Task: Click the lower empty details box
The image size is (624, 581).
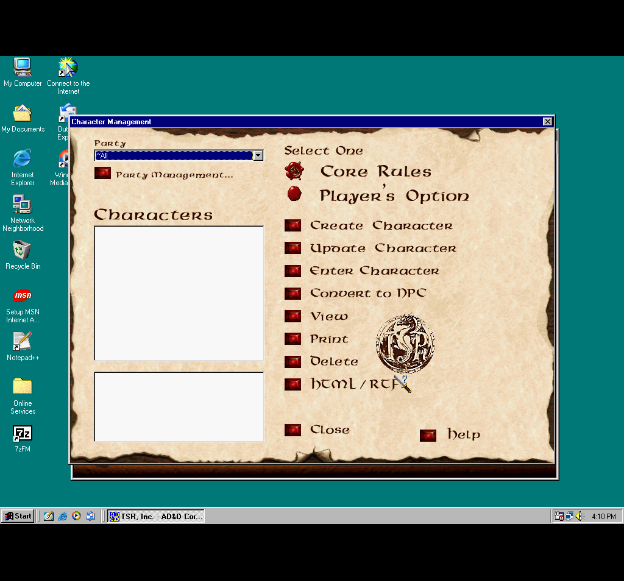Action: coord(178,406)
